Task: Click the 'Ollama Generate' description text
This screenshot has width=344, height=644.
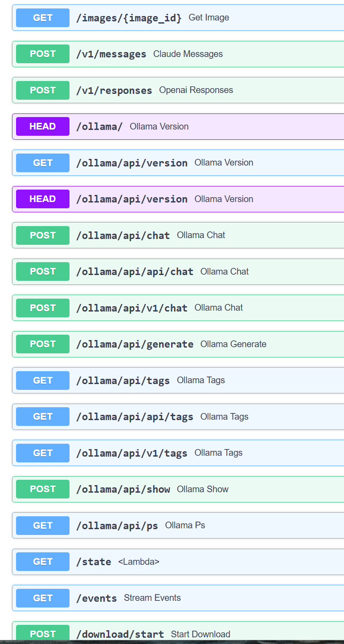Action: pos(233,344)
